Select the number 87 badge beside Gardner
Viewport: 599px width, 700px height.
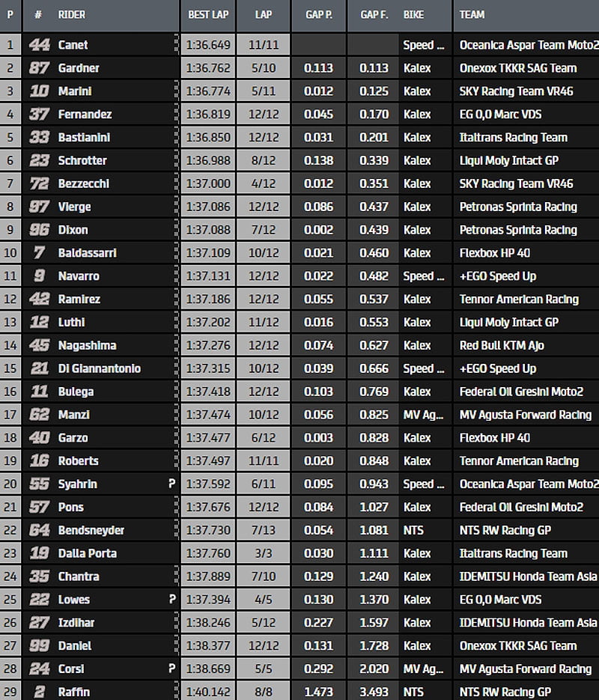pyautogui.click(x=39, y=68)
